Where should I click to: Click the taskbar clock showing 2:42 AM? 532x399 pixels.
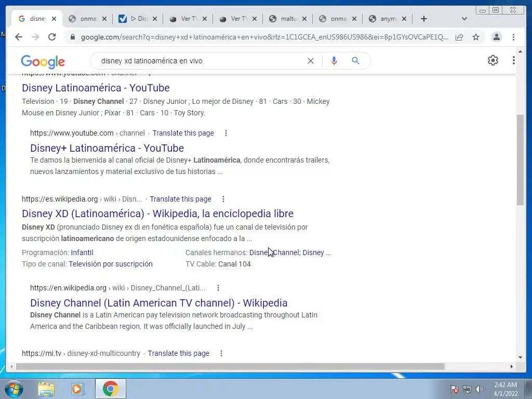506,389
